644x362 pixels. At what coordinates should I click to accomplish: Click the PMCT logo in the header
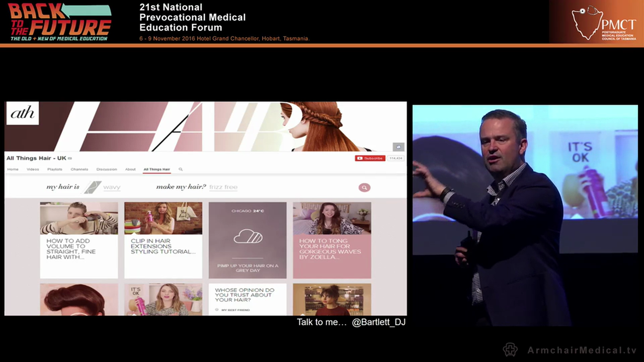coord(604,23)
